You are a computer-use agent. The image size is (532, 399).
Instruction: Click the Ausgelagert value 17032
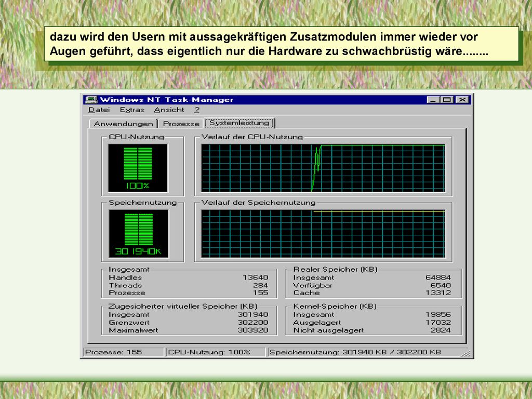click(438, 322)
